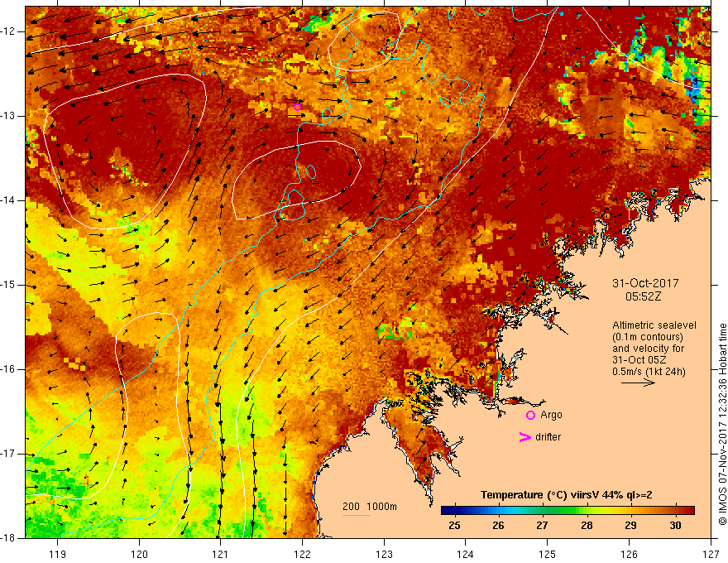
Task: Click the latitude axis label -18
Action: pyautogui.click(x=9, y=538)
